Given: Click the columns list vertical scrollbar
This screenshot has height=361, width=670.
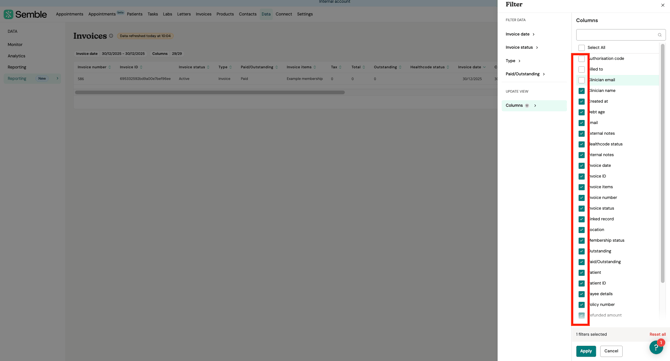Looking at the screenshot, I should [663, 163].
